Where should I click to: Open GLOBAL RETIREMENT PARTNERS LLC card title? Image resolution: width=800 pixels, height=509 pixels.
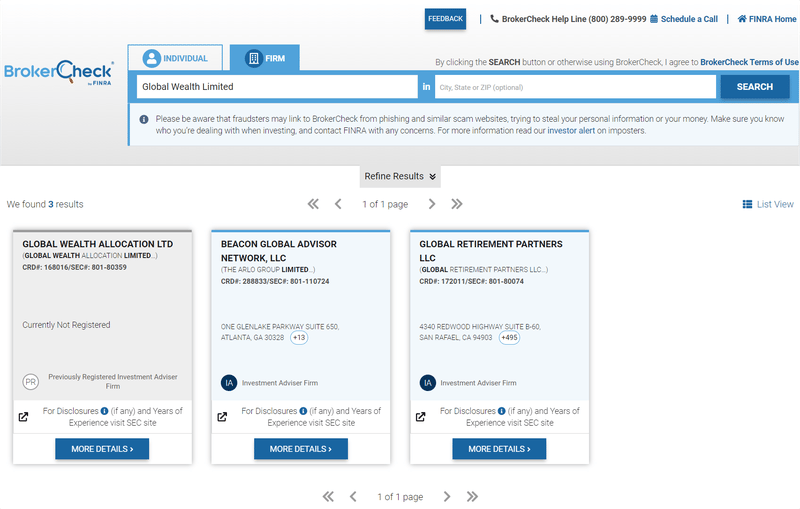[x=491, y=251]
